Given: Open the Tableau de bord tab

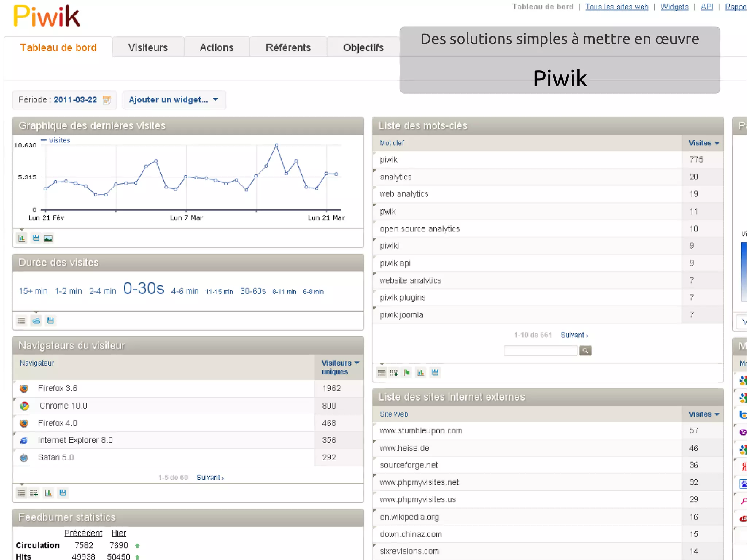Looking at the screenshot, I should point(58,47).
